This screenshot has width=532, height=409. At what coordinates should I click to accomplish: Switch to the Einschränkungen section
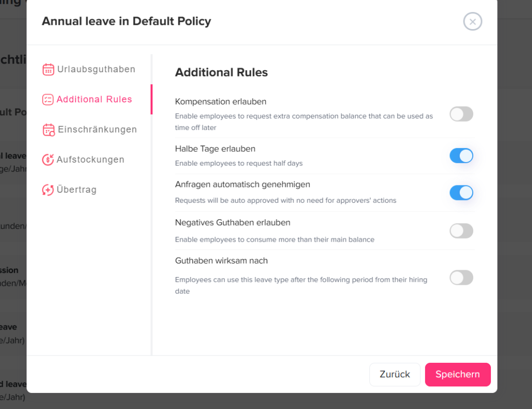(x=97, y=130)
